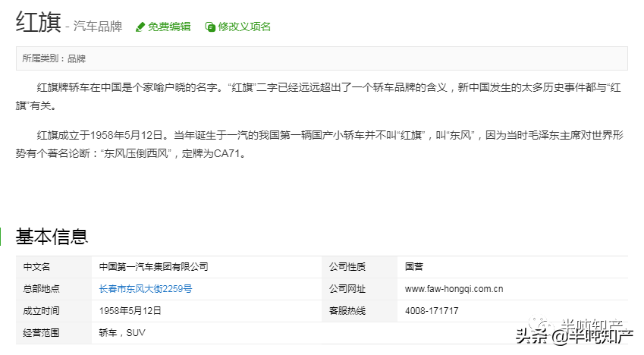
Task: Click the pencil icon beside 免费编辑
Action: click(140, 27)
